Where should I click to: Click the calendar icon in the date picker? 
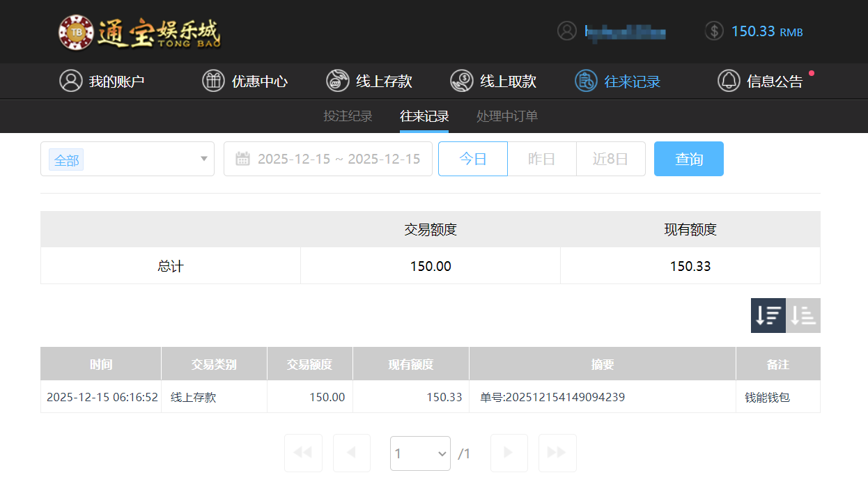(242, 159)
